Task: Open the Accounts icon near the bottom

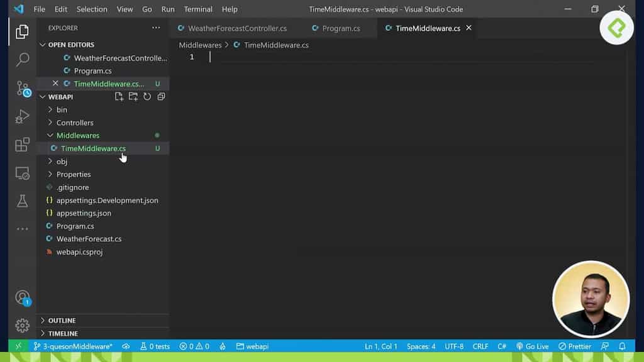Action: 22,297
